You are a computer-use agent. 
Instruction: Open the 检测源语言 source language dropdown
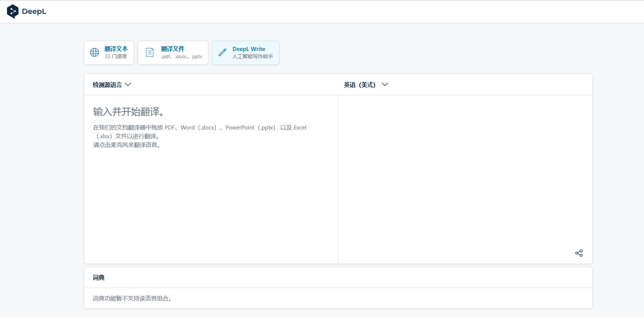coord(112,85)
